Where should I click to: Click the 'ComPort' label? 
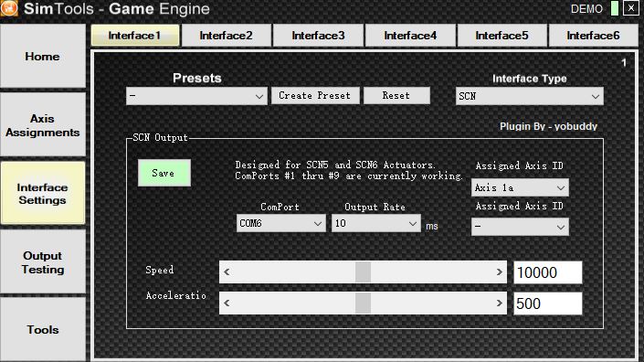(280, 207)
